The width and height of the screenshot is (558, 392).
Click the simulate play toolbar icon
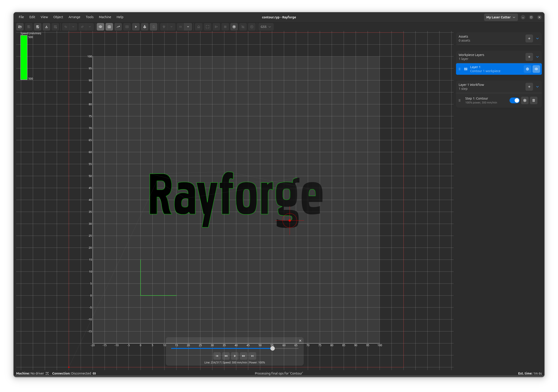pyautogui.click(x=136, y=27)
